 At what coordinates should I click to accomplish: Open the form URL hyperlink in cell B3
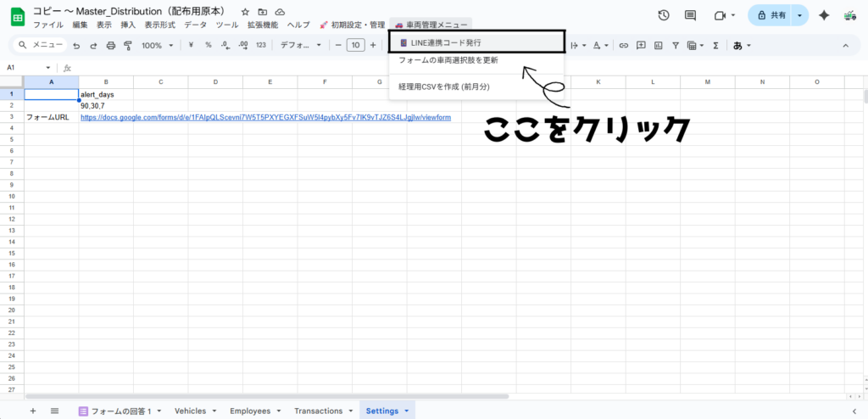[264, 117]
